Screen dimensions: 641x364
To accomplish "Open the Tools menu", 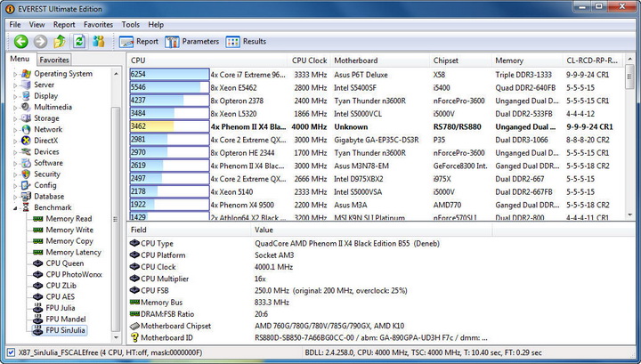I will (x=130, y=25).
